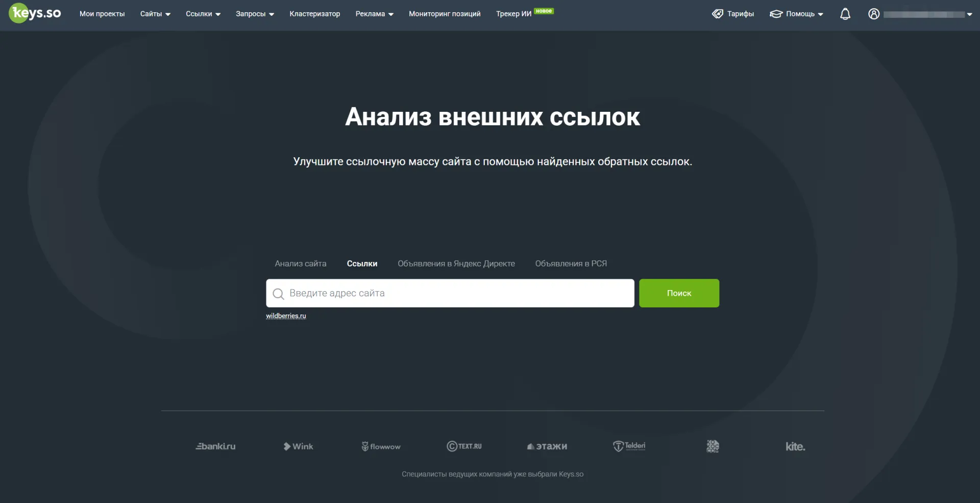Click the green Поиск button
Viewport: 980px width, 503px height.
(679, 293)
